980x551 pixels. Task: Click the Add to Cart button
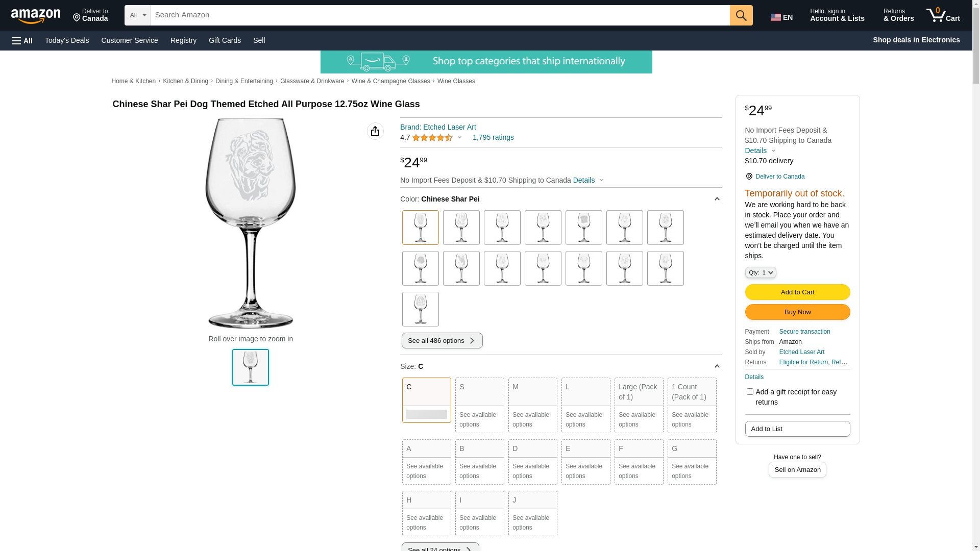tap(797, 292)
